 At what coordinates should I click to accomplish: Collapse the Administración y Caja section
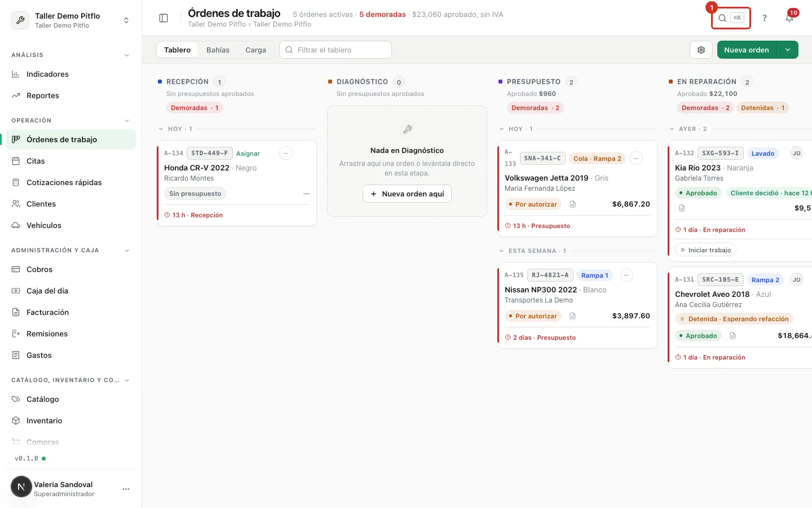[x=127, y=251]
